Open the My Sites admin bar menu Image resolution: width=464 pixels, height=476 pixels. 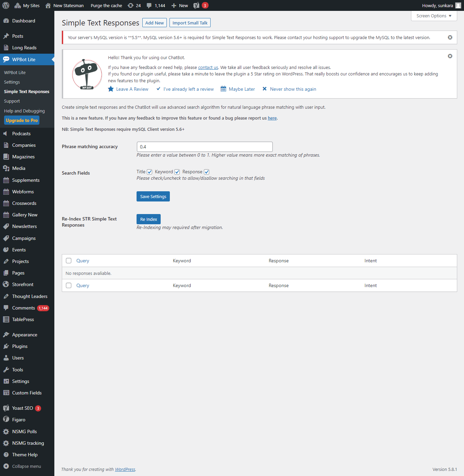27,5
